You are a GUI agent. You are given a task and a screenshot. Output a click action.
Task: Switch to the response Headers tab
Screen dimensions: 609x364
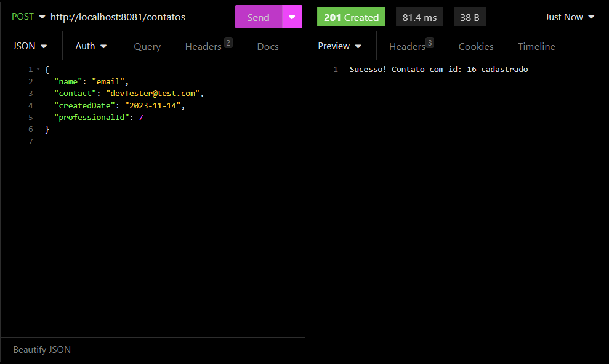406,46
